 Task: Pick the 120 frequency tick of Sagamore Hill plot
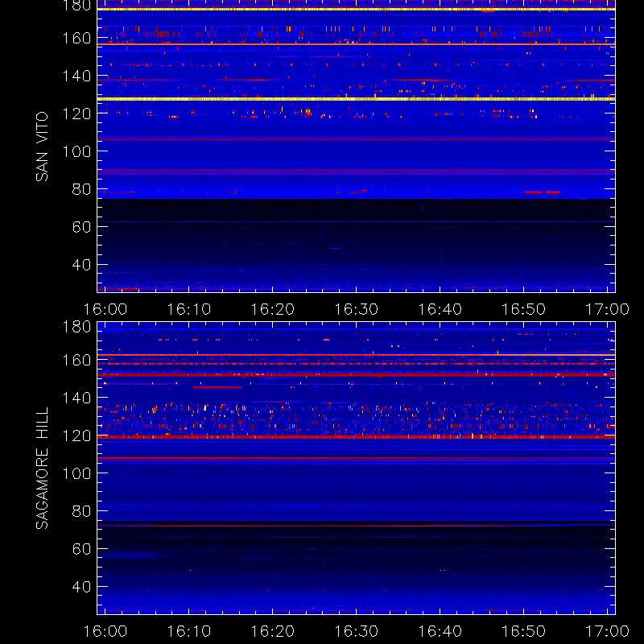[76, 436]
